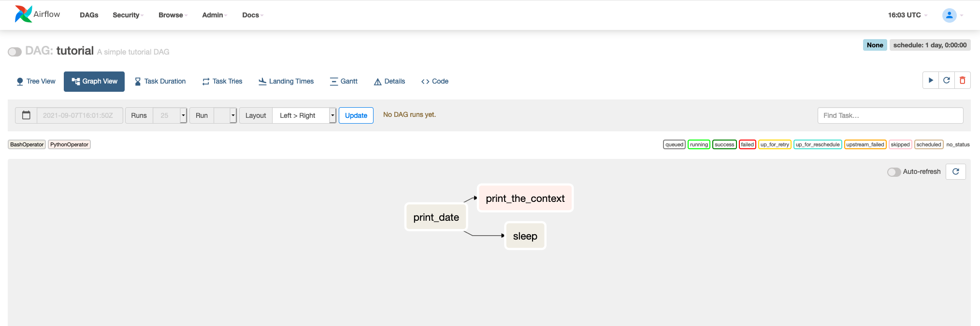Open Gantt chart view

(344, 81)
